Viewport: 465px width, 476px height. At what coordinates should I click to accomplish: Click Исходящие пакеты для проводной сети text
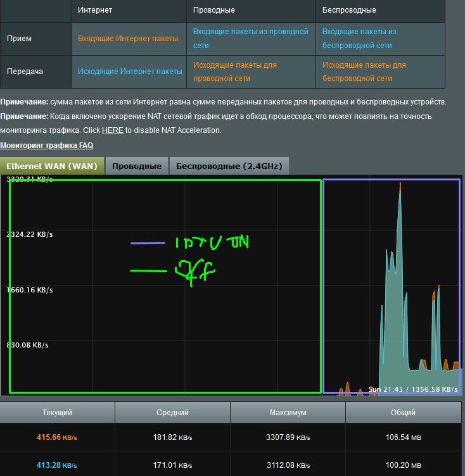[235, 72]
